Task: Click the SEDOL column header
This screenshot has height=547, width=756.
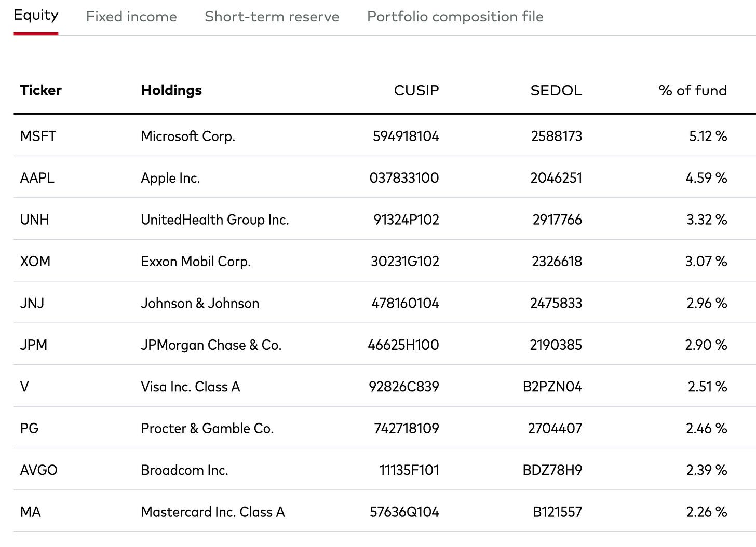Action: click(556, 90)
